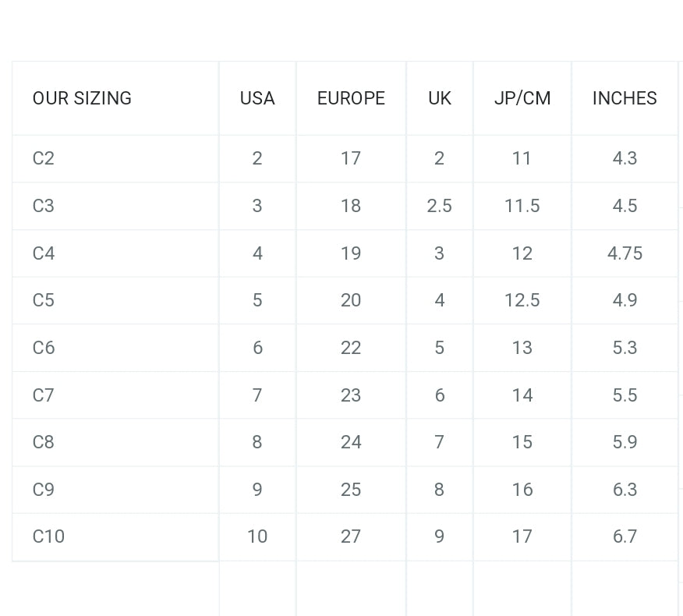Click the C3 size row label
This screenshot has width=683, height=616.
[x=44, y=206]
